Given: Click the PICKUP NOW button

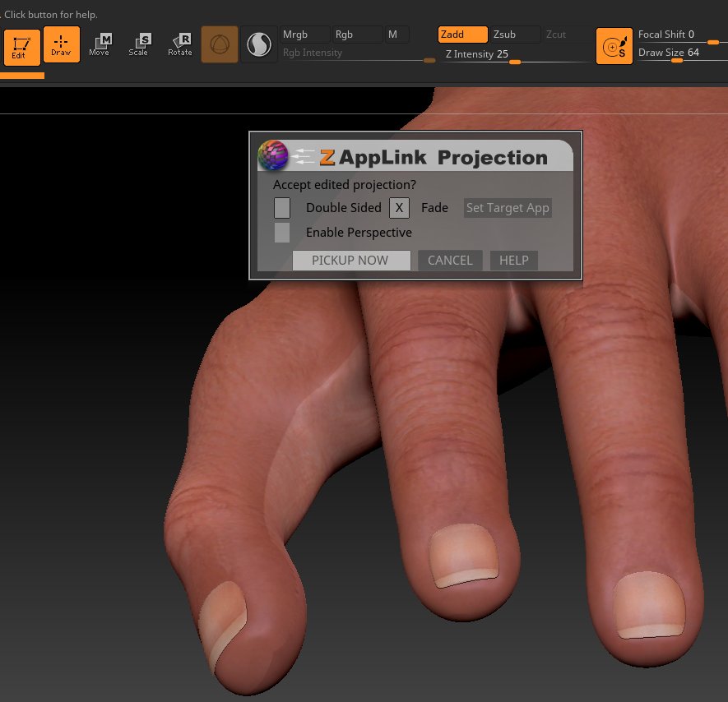Looking at the screenshot, I should click(351, 261).
